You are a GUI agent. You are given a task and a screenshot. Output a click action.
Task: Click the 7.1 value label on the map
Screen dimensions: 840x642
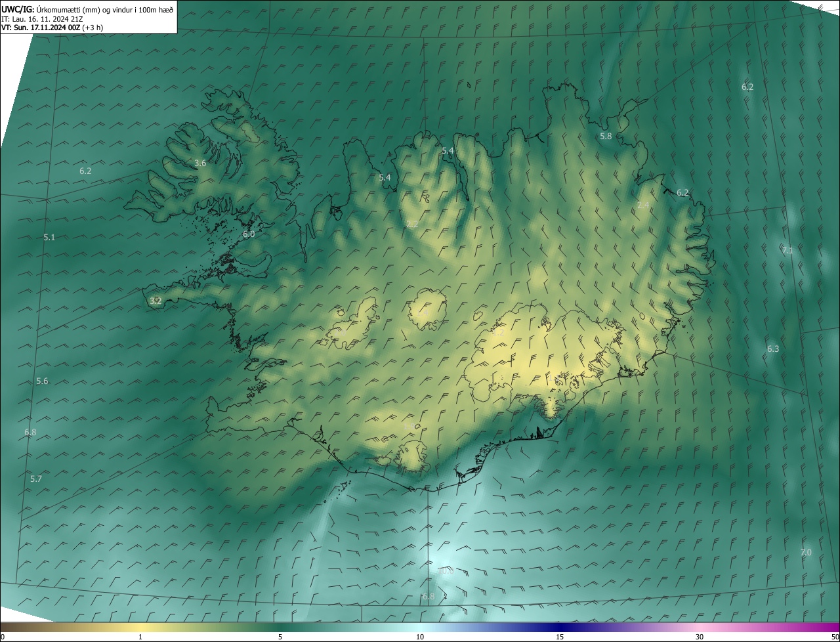point(787,250)
